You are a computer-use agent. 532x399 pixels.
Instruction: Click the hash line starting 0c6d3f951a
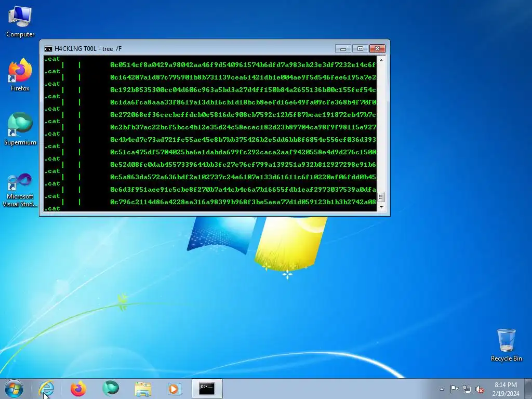pos(243,190)
